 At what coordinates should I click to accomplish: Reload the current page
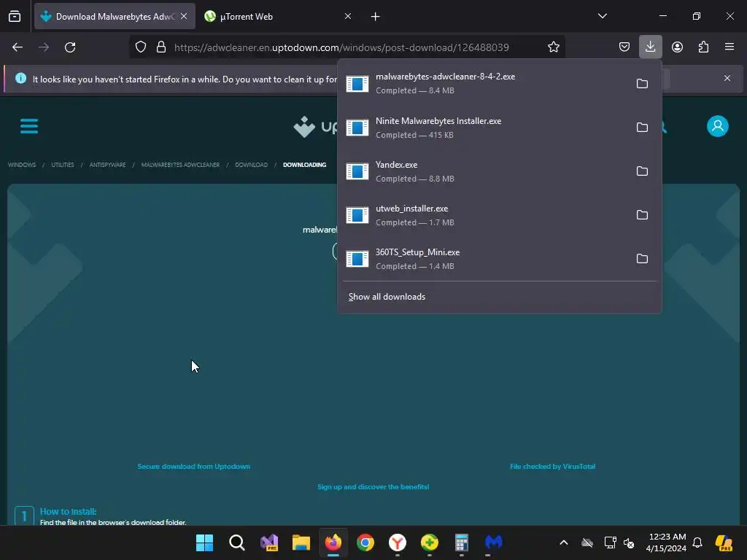70,47
